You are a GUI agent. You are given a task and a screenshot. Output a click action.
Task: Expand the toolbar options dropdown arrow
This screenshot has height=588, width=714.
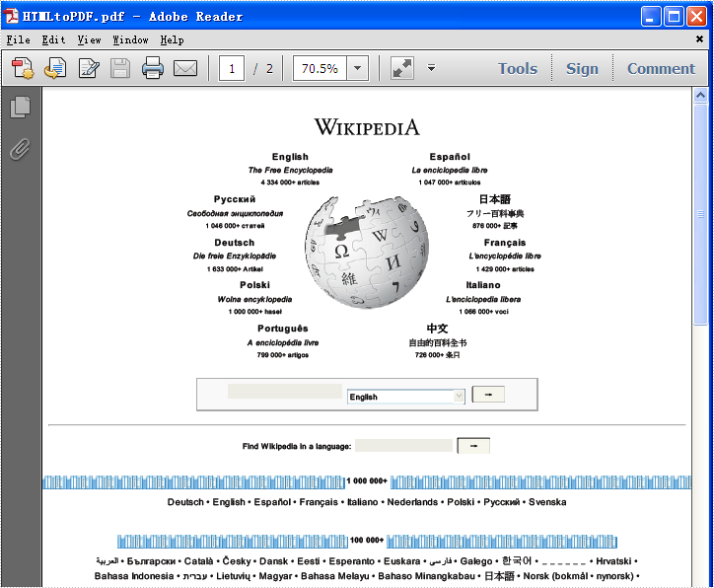click(431, 68)
